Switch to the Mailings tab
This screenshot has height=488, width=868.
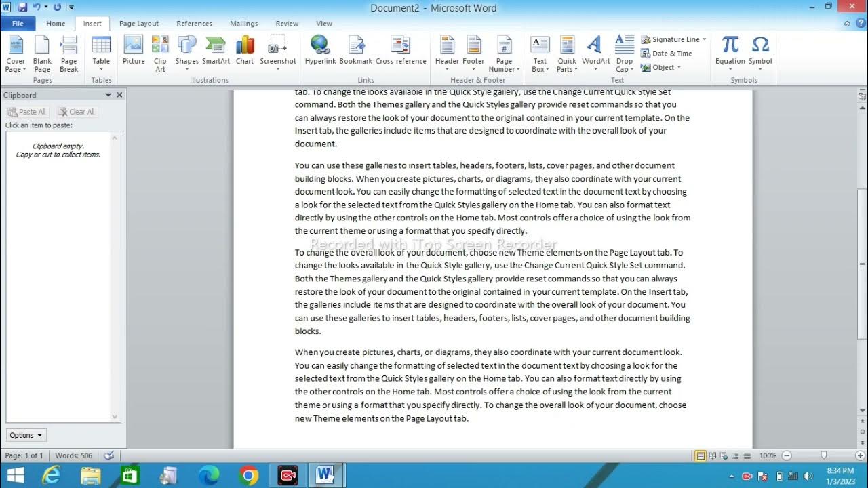coord(243,23)
